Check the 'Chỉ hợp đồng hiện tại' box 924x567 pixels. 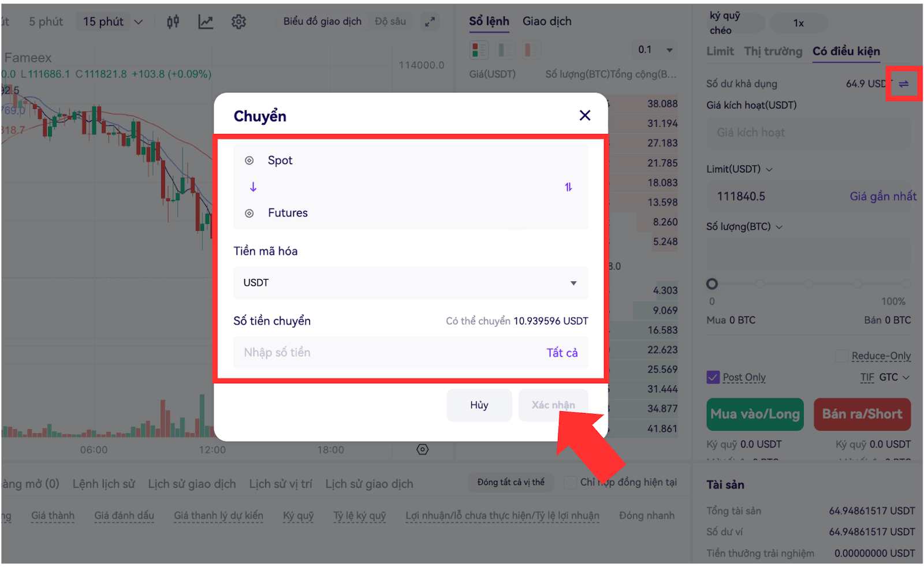[570, 482]
